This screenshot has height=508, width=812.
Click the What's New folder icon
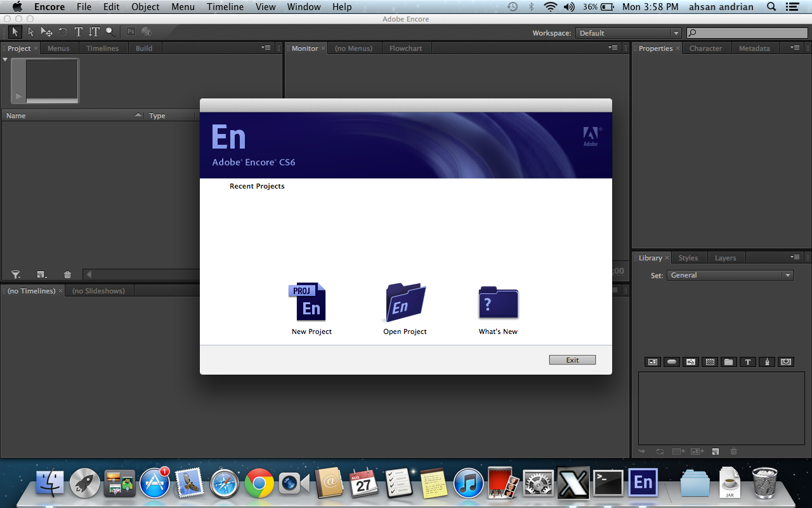click(499, 303)
